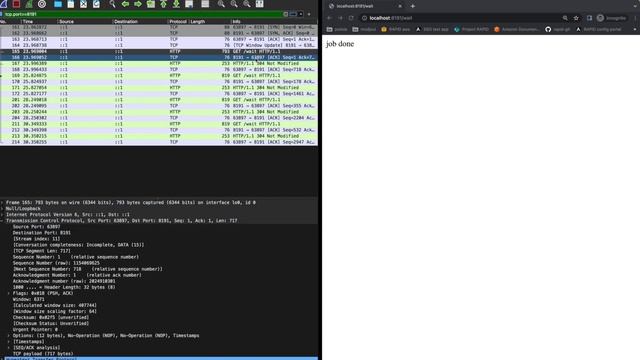This screenshot has width=640, height=360.
Task: Save the capture file icon
Action: 71,4
